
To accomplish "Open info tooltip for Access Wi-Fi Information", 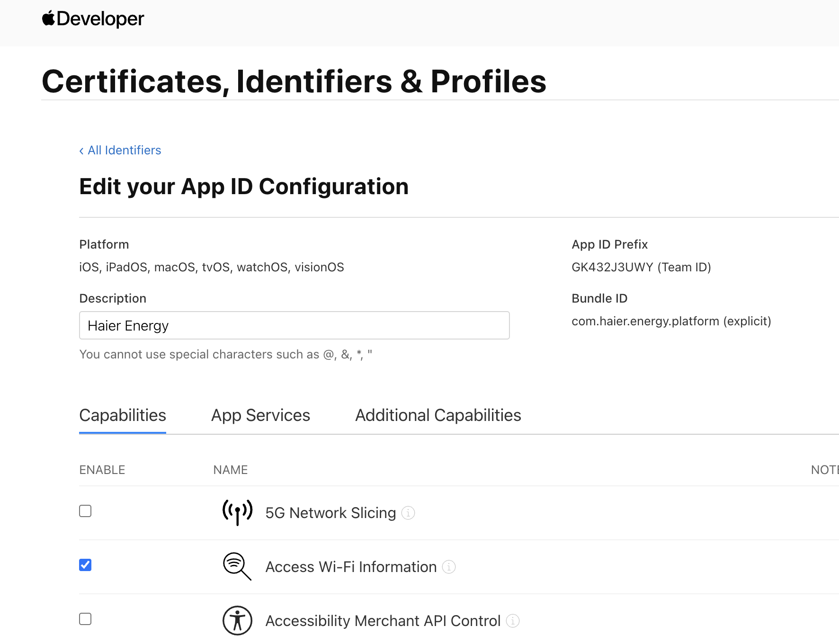I will point(449,567).
